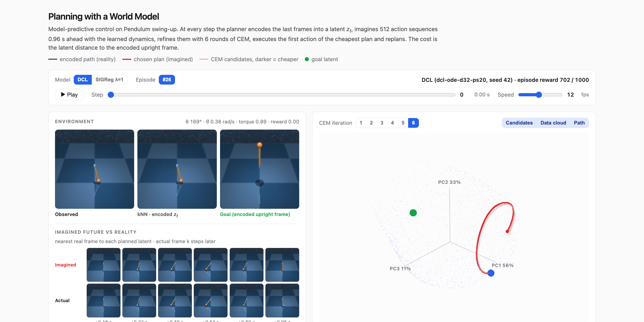
Task: Select CEM iteration 1
Action: (x=361, y=123)
